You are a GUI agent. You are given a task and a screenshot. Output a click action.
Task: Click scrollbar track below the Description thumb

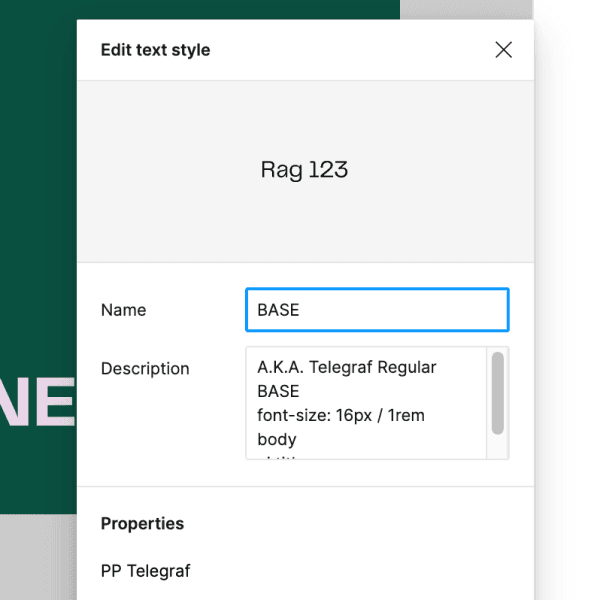click(497, 447)
